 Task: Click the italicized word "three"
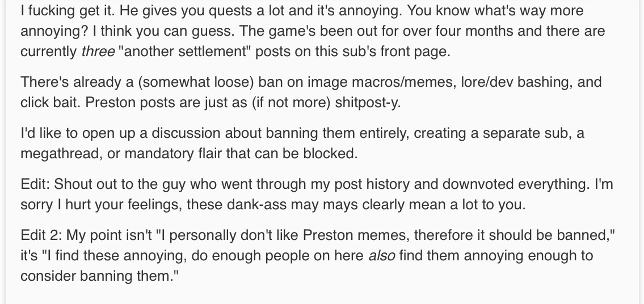pos(98,51)
